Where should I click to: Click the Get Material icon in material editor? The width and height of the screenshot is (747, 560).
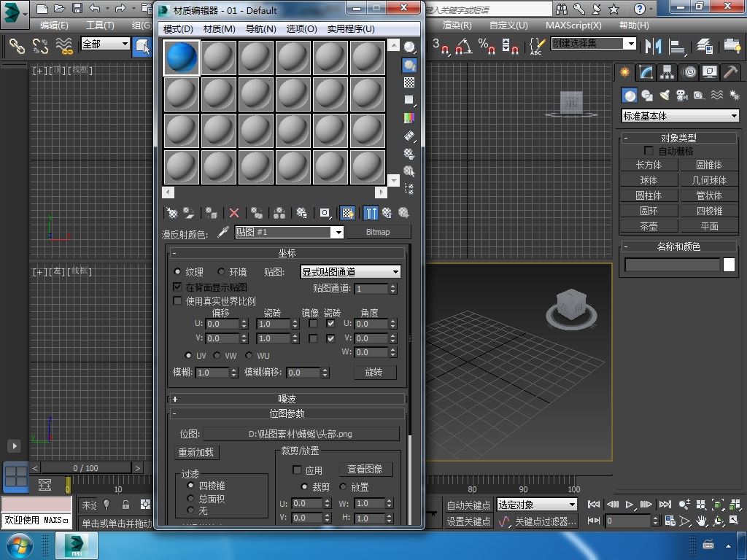pos(171,213)
